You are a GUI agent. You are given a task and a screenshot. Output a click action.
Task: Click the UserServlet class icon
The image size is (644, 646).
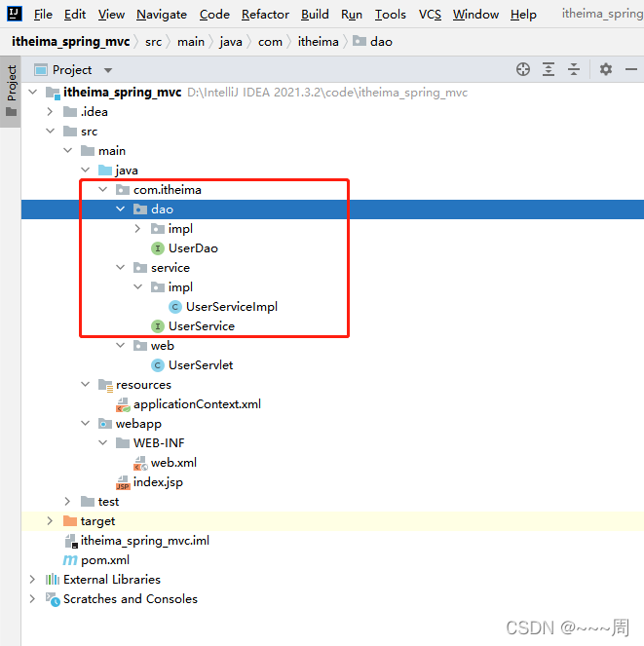click(x=158, y=365)
